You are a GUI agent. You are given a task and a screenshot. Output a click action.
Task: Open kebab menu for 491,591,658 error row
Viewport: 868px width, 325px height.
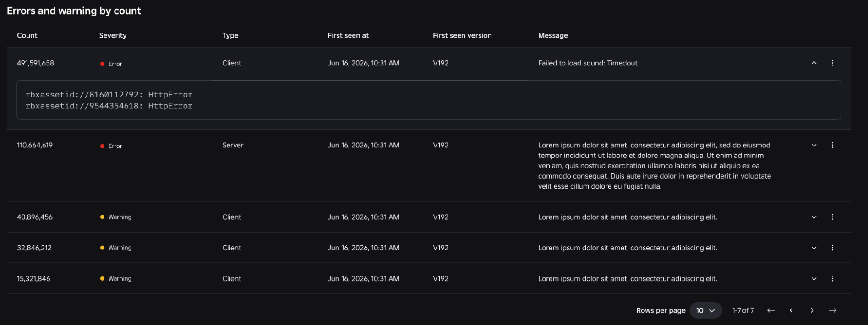832,63
